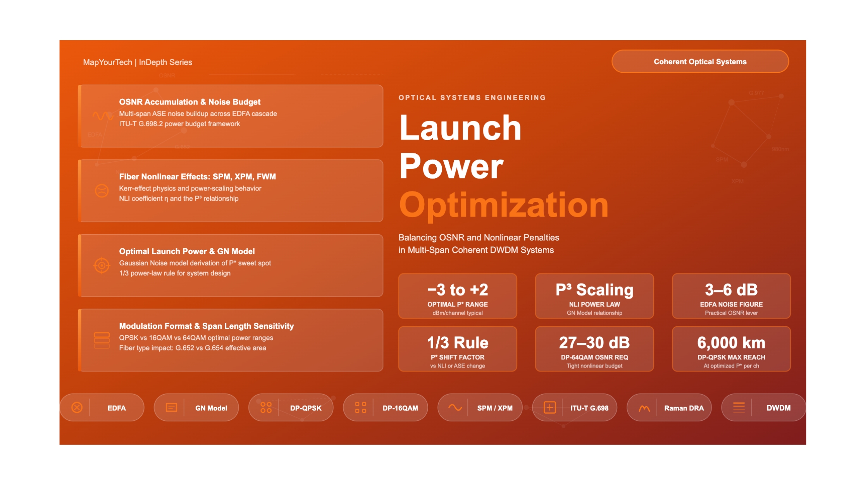Click the orange word Optimization in title
The image size is (868, 488).
[x=504, y=206]
